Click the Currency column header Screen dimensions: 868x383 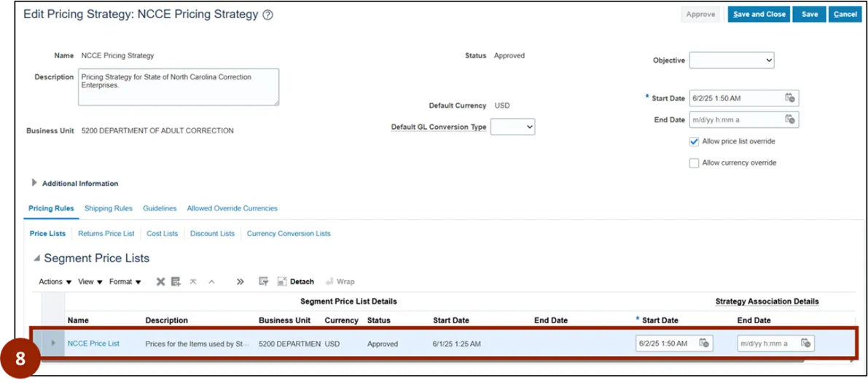coord(342,320)
